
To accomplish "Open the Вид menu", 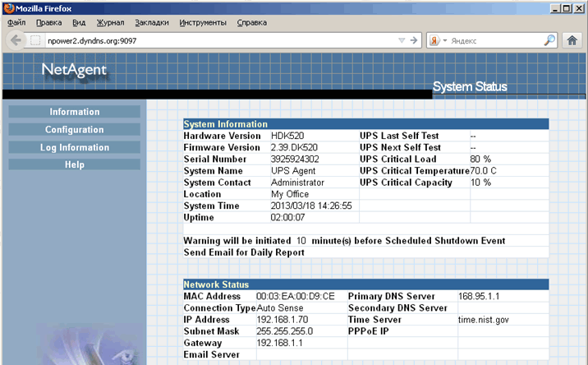I will [x=79, y=22].
